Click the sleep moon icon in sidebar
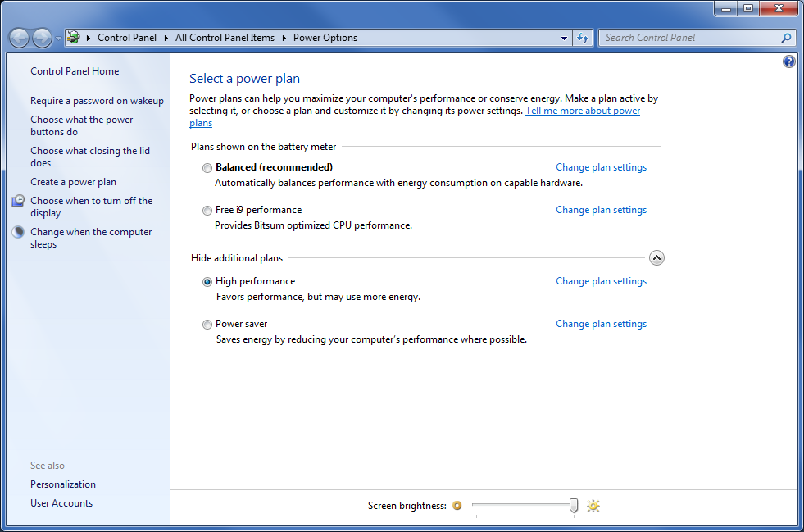804x532 pixels. click(18, 232)
